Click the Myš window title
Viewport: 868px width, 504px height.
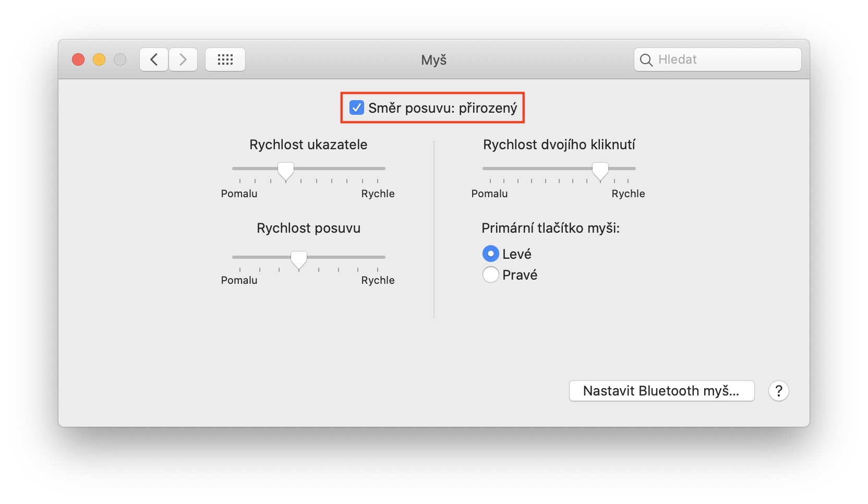click(433, 60)
